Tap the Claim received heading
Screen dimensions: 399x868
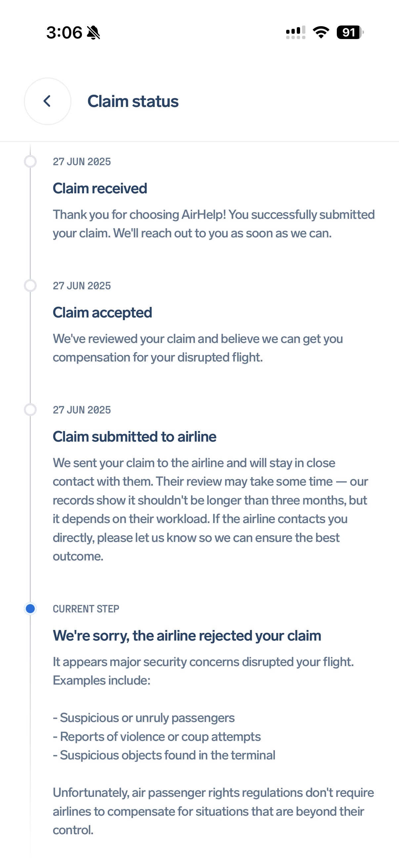click(100, 188)
